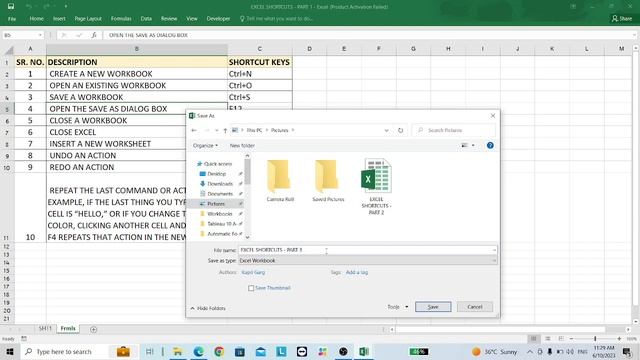Screen dimensions: 640x360
Task: Click the Cancel button
Action: click(475, 307)
